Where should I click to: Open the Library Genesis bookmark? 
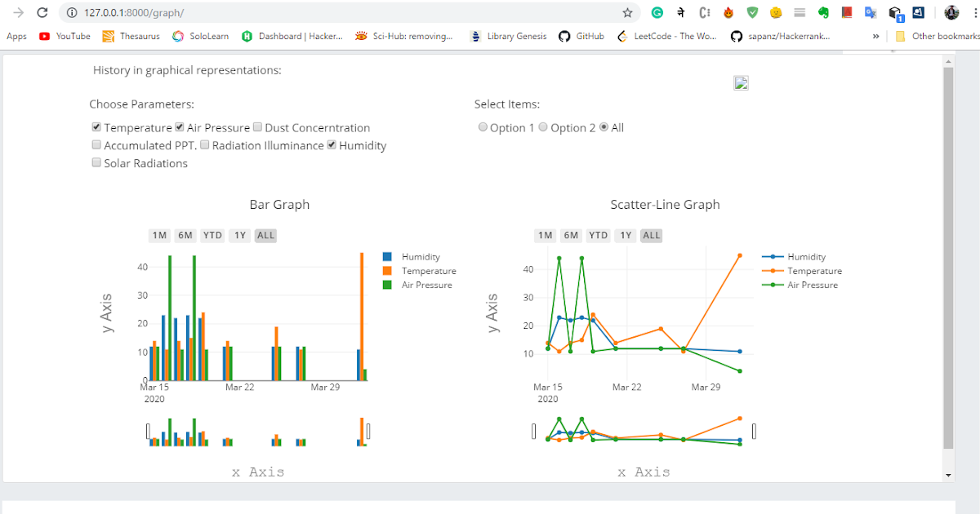coord(508,36)
